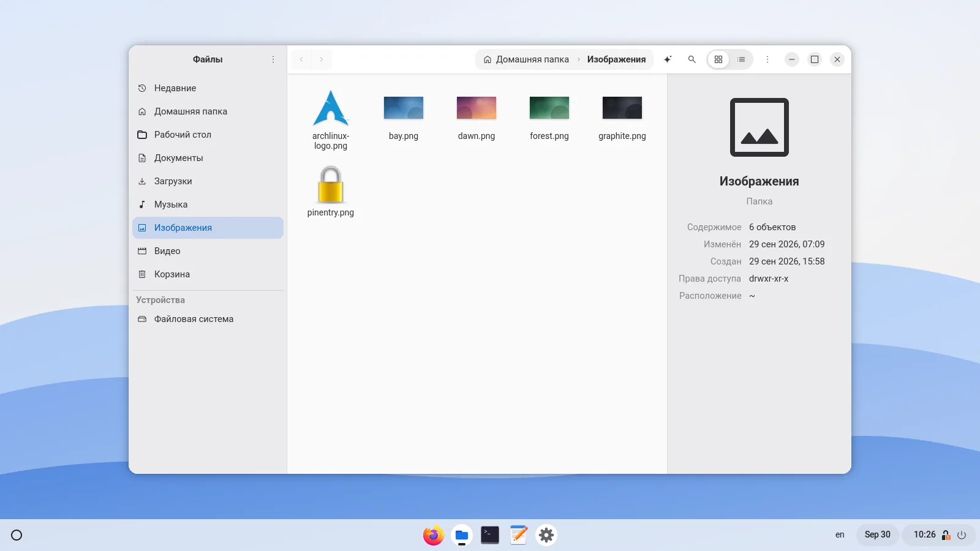Click the Files app icon in the taskbar
Screen dimensions: 980x551
462,535
